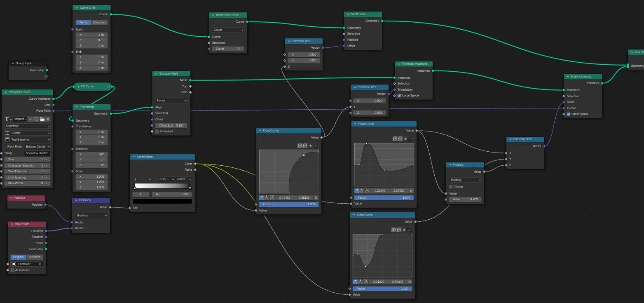Click the delete point X in the lower Float Curve
The height and width of the screenshot is (303, 644).
pyautogui.click(x=410, y=282)
